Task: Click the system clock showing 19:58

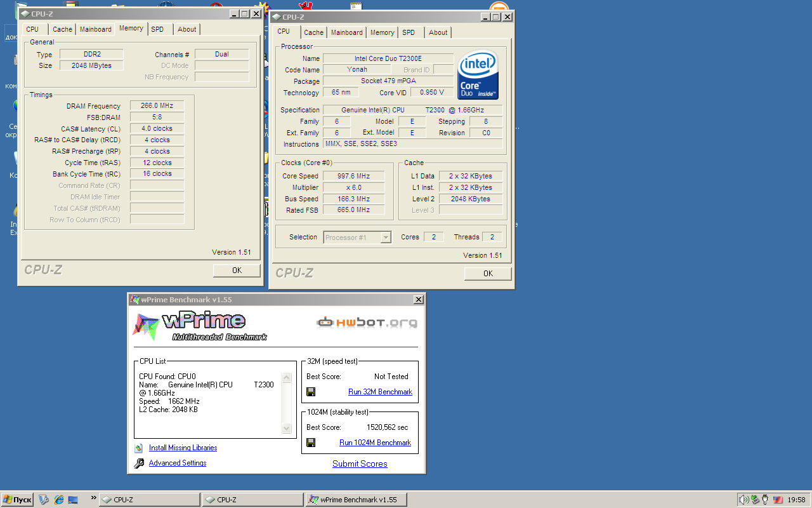Action: point(796,500)
